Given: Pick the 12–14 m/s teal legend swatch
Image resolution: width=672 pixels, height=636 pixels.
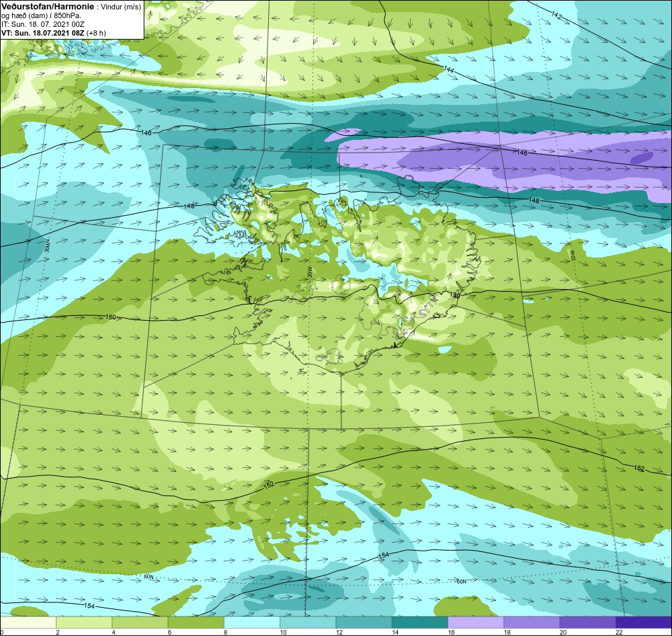Looking at the screenshot, I should coord(364,622).
